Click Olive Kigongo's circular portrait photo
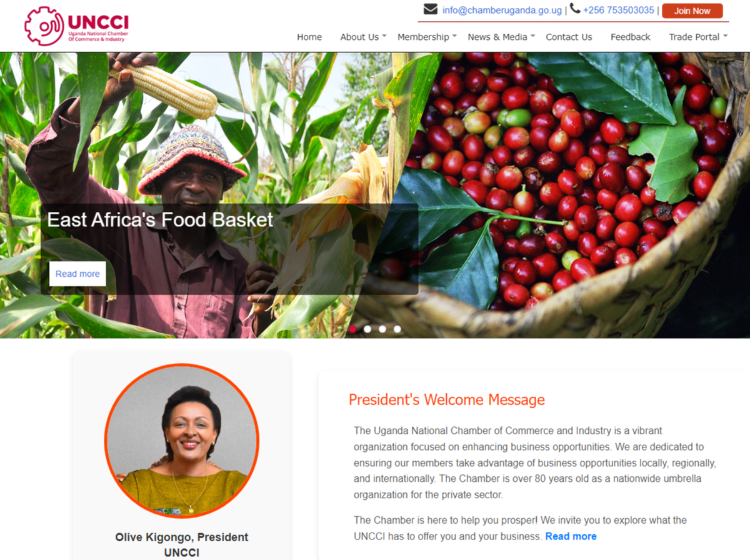 coord(181,441)
